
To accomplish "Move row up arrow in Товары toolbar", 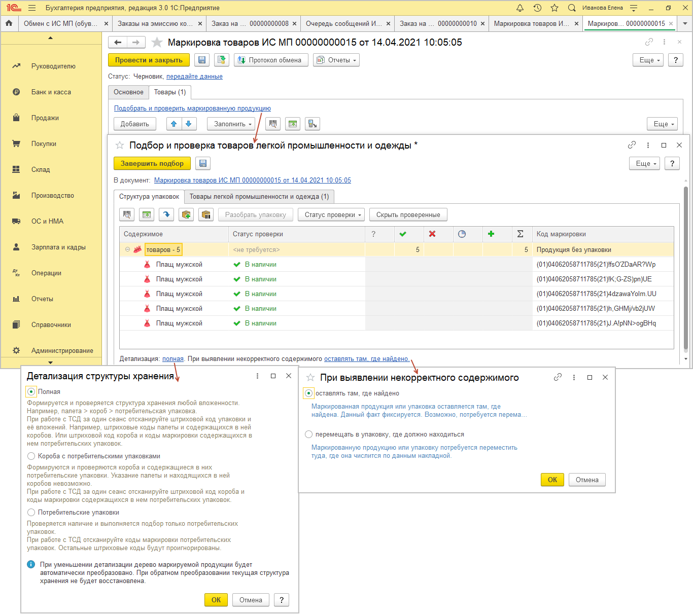I will point(174,124).
